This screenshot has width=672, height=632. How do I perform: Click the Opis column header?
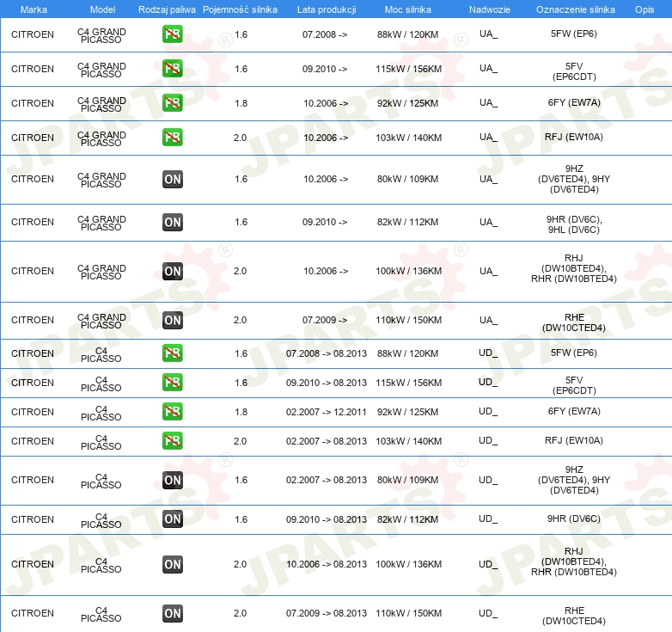pos(645,9)
